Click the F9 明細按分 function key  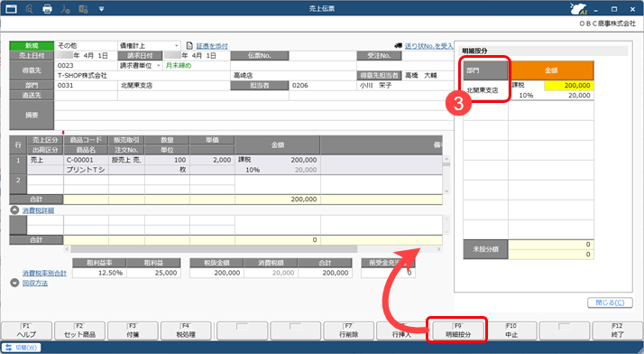pyautogui.click(x=457, y=331)
